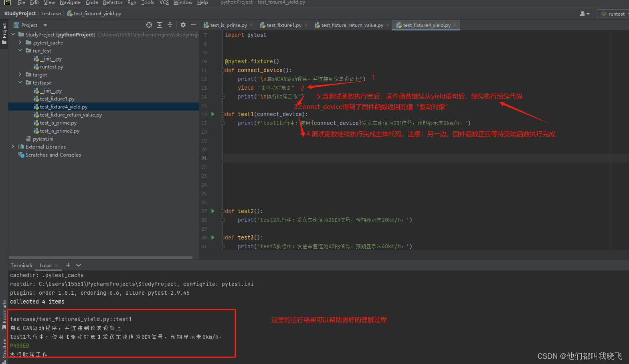This screenshot has width=629, height=364.
Task: Fold the connect_device function at gutter
Action: (222, 70)
